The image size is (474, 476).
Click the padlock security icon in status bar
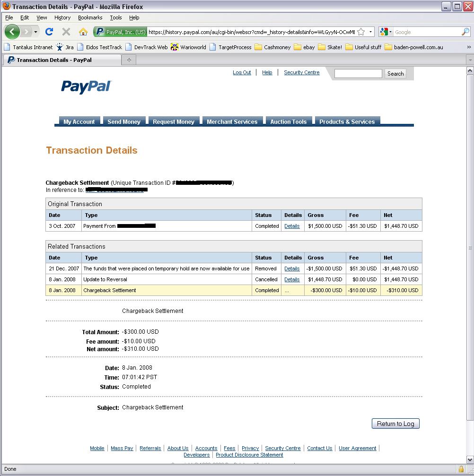(461, 469)
